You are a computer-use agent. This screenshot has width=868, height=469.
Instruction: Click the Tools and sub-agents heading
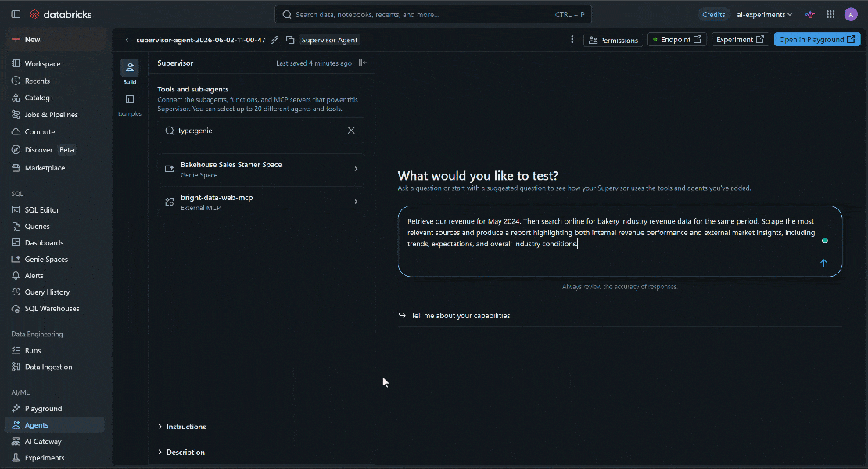pyautogui.click(x=192, y=89)
